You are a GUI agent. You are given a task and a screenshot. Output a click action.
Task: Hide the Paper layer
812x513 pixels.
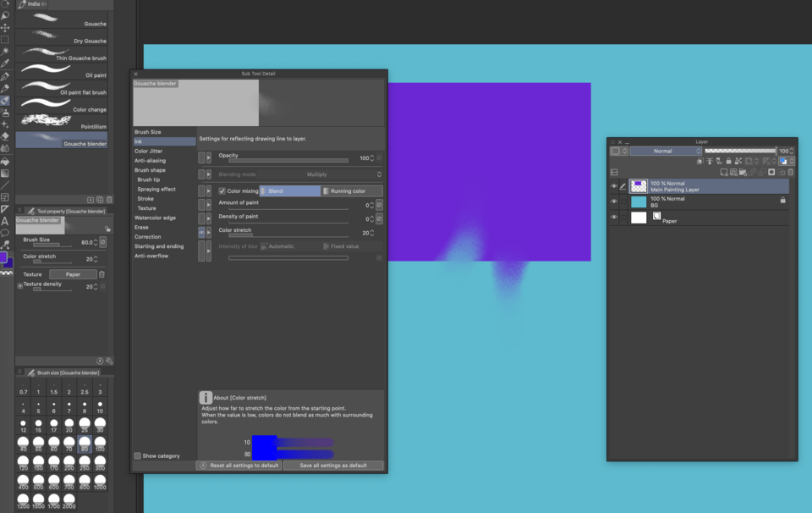click(614, 218)
